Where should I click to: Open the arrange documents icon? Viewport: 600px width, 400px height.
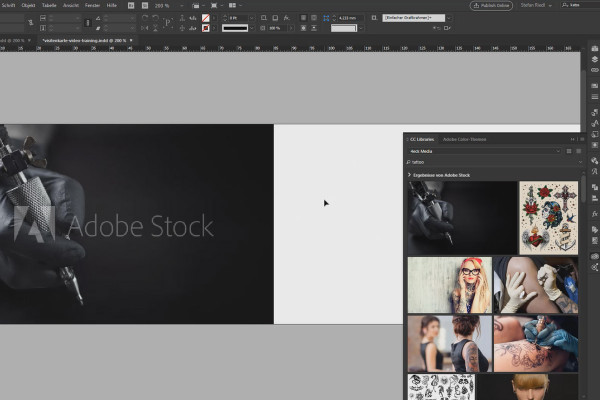click(234, 6)
